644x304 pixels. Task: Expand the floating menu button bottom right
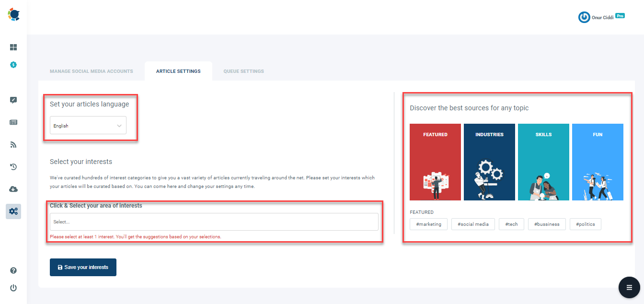coord(629,287)
